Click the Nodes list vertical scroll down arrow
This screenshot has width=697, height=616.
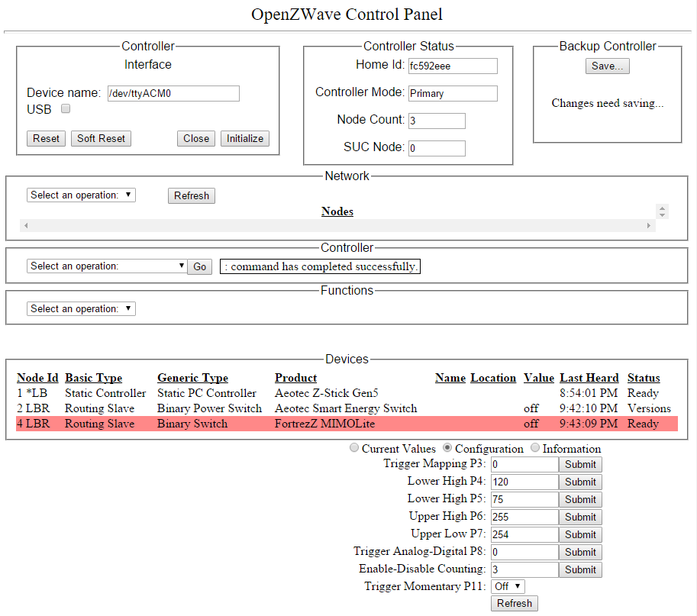(663, 215)
